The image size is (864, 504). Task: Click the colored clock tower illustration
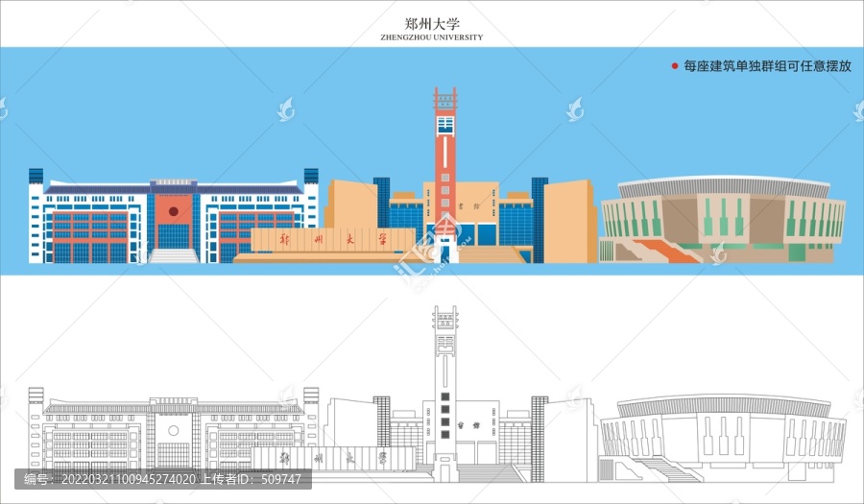click(x=445, y=175)
